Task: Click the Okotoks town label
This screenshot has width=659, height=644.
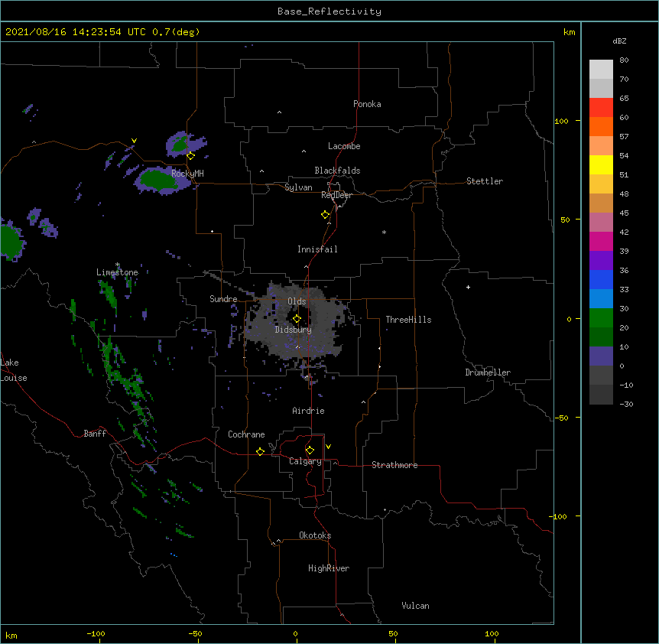Action: point(315,535)
